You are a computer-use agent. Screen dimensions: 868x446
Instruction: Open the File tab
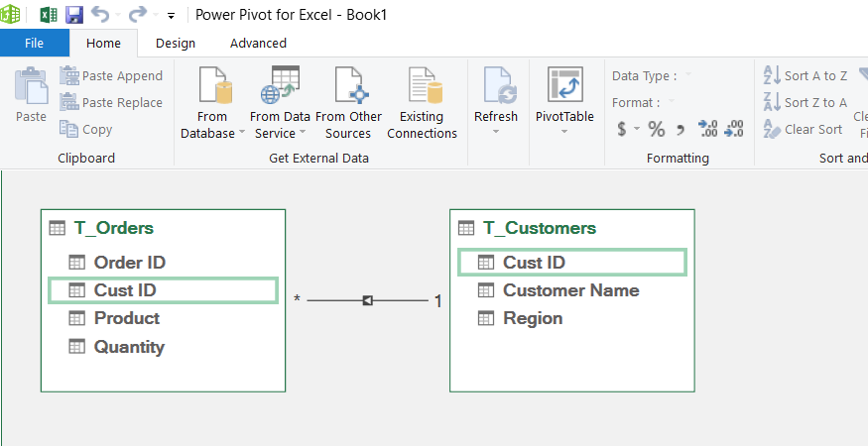35,44
